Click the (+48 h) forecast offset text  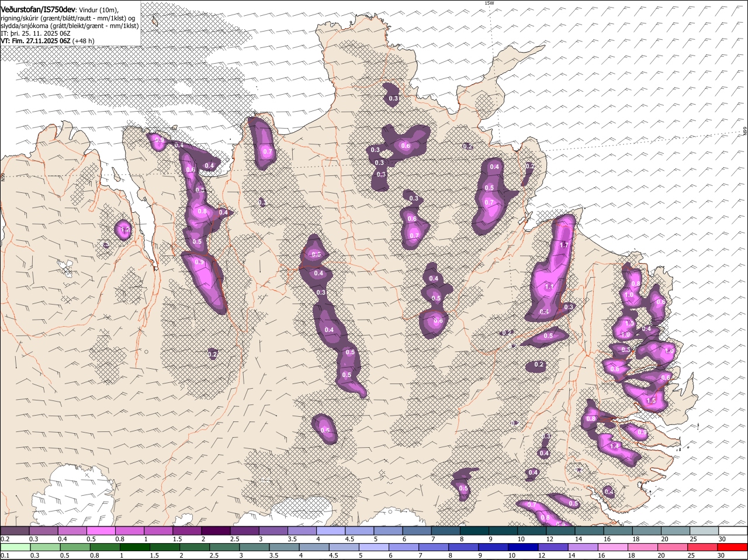tap(84, 41)
